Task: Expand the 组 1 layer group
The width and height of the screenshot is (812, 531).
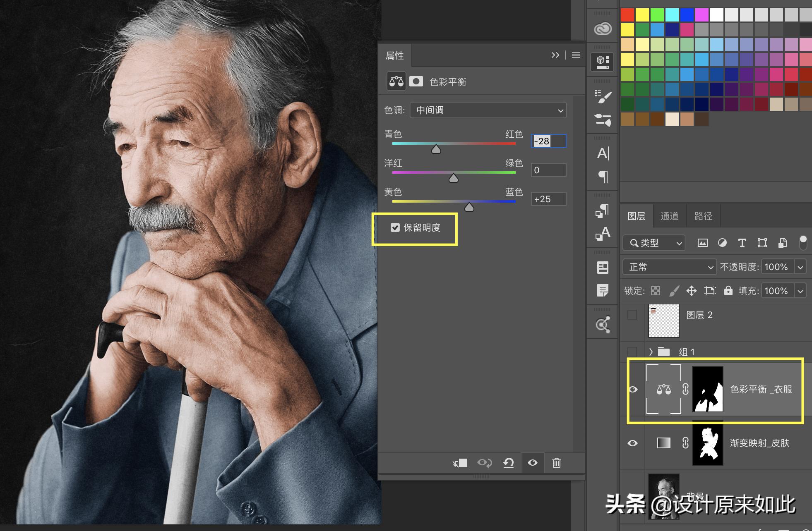Action: click(651, 352)
